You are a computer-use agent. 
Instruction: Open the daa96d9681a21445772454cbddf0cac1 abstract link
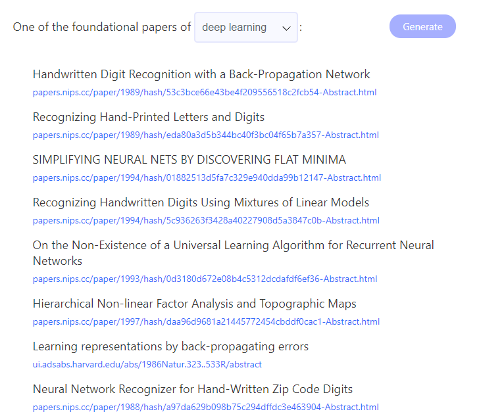point(206,322)
